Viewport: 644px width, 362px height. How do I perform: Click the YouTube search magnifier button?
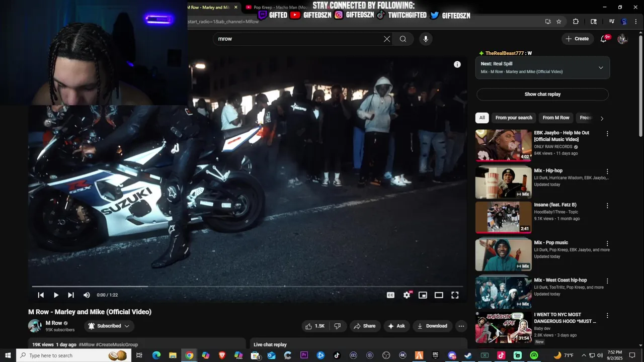click(403, 39)
